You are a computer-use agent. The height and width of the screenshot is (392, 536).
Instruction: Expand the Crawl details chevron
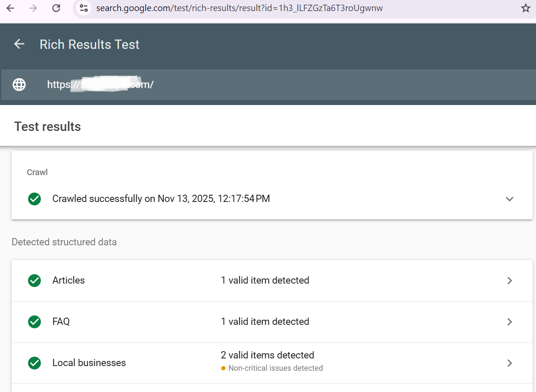coord(509,199)
